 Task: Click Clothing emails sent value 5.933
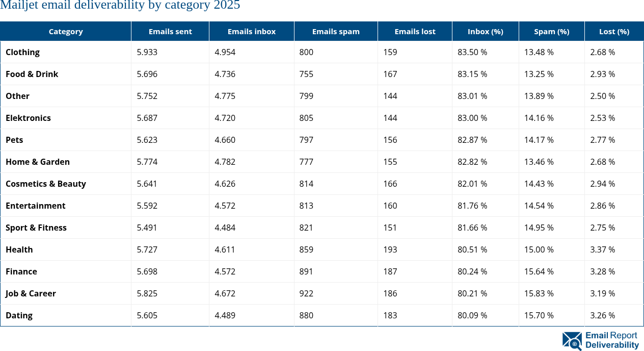click(x=147, y=52)
